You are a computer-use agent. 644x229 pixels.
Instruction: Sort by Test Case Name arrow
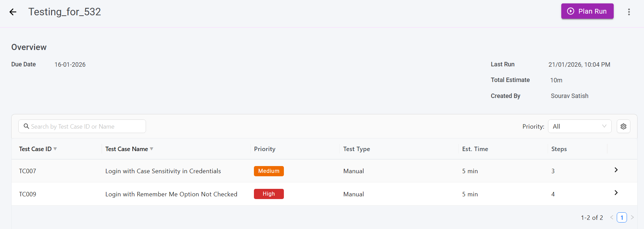[151, 149]
